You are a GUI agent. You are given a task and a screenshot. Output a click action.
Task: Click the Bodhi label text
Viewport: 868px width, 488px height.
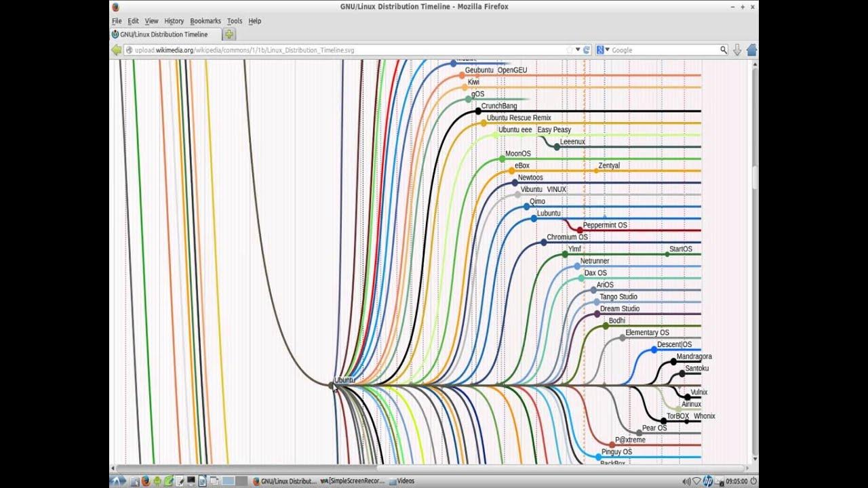click(x=617, y=321)
